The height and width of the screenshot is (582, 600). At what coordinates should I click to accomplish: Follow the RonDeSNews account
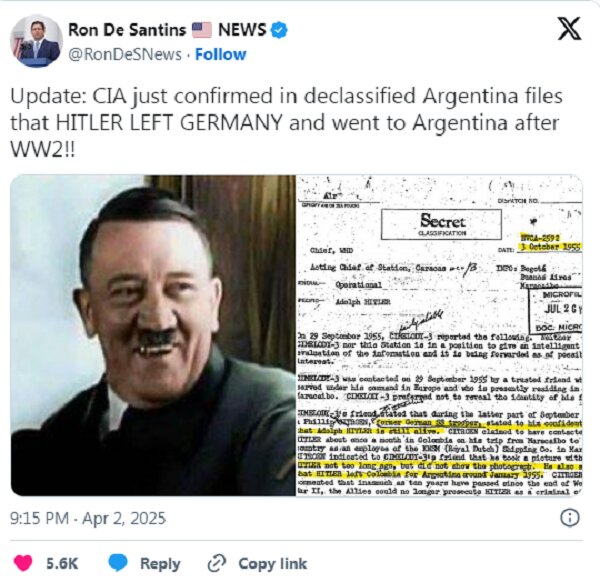[220, 54]
